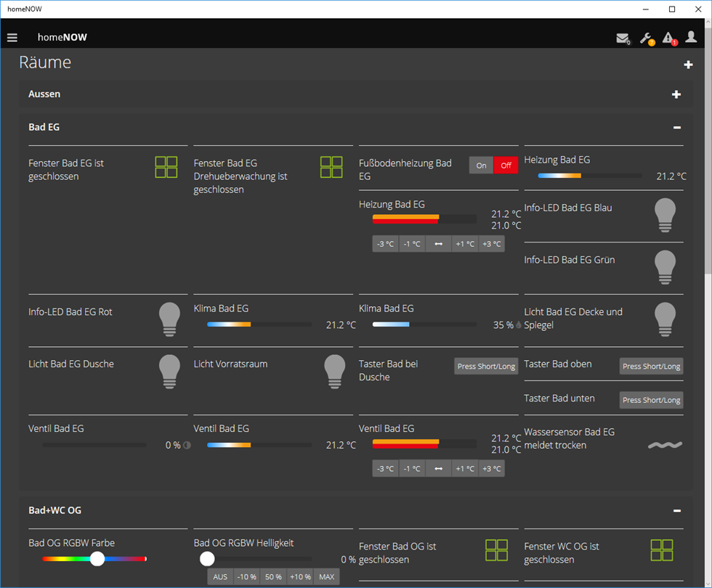Collapse the Bad EG room section
Screen dimensions: 712x588
coord(677,128)
